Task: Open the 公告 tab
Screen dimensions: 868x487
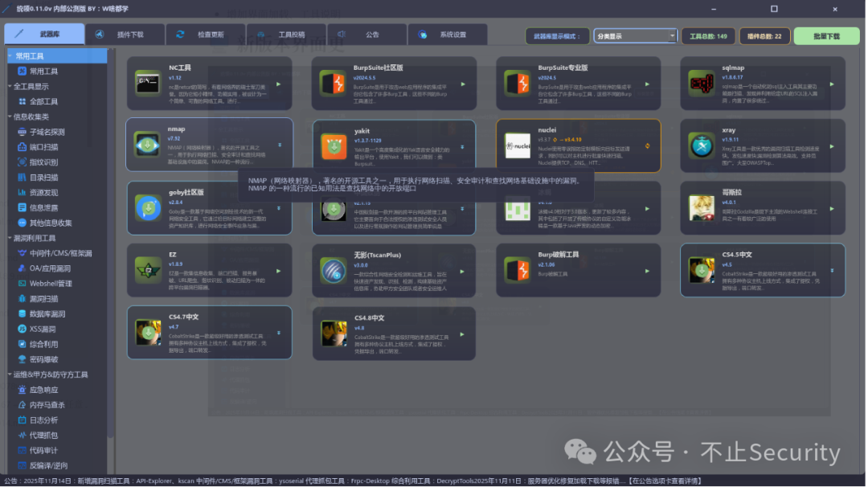Action: 367,35
